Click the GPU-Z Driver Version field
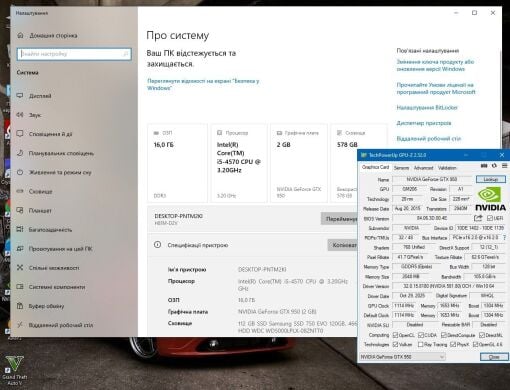510x390 pixels. click(x=449, y=286)
